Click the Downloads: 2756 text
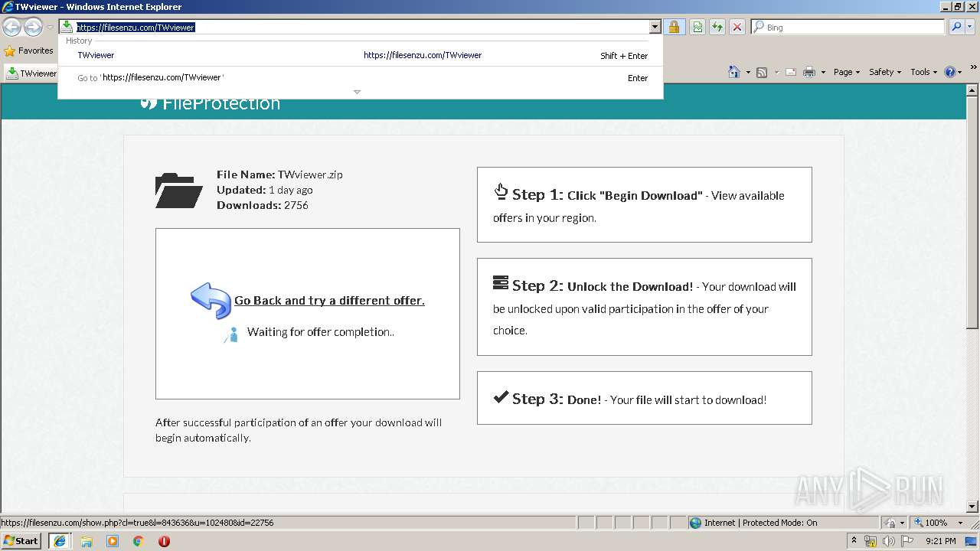The image size is (980, 551). (263, 205)
